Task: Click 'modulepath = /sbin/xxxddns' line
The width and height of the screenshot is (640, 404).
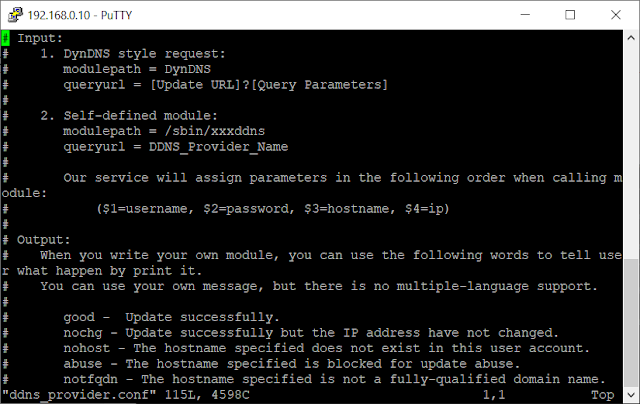Action: click(x=164, y=131)
